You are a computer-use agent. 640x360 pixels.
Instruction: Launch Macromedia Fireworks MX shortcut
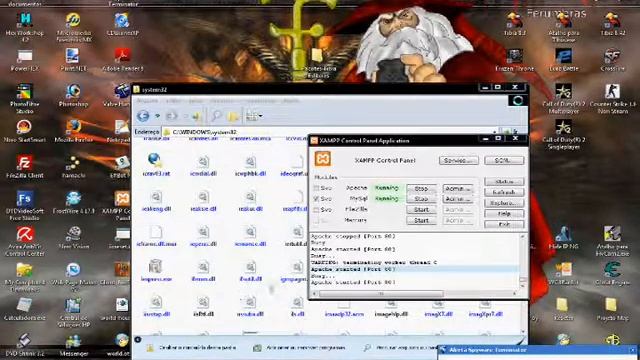(73, 27)
